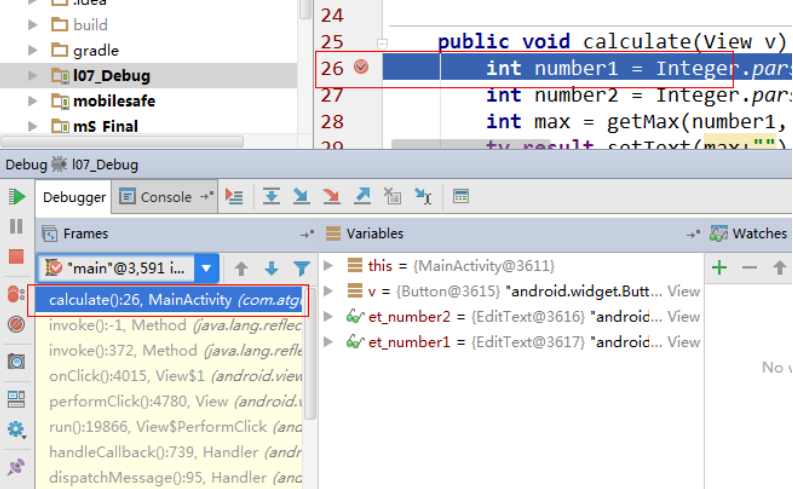Pin the debug tab
The width and height of the screenshot is (793, 489).
(x=16, y=467)
